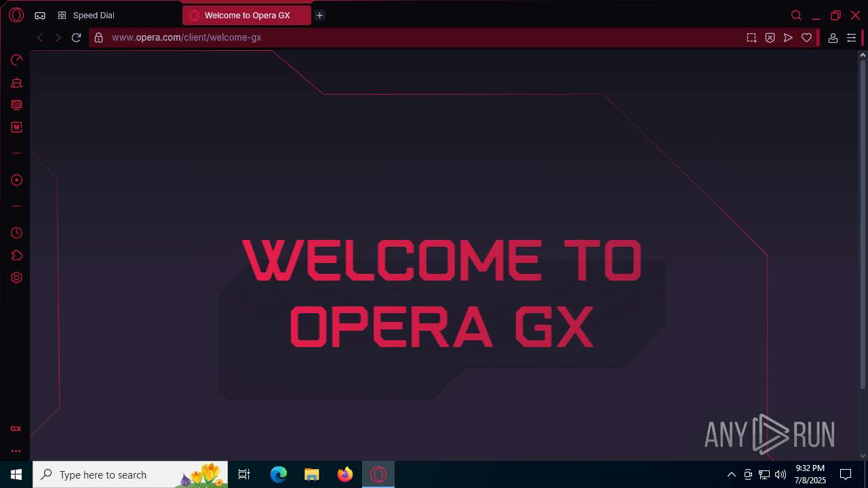Click the address bar URL field
The height and width of the screenshot is (488, 868).
(x=420, y=38)
